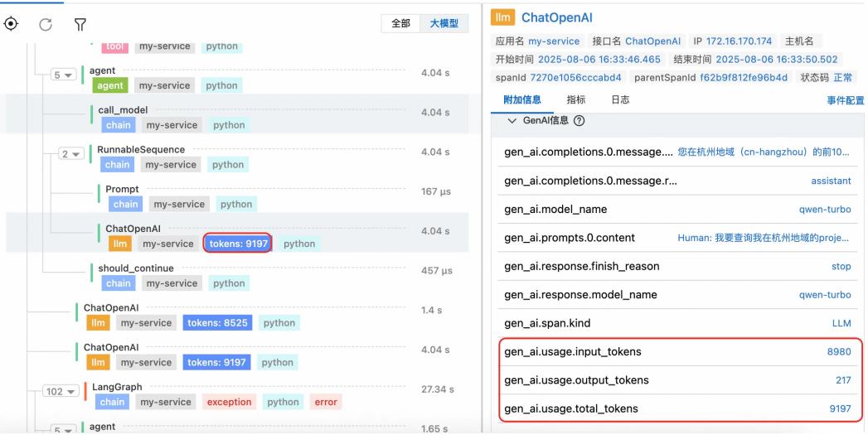Open the filter funnel icon
This screenshot has height=435, width=868.
point(80,24)
